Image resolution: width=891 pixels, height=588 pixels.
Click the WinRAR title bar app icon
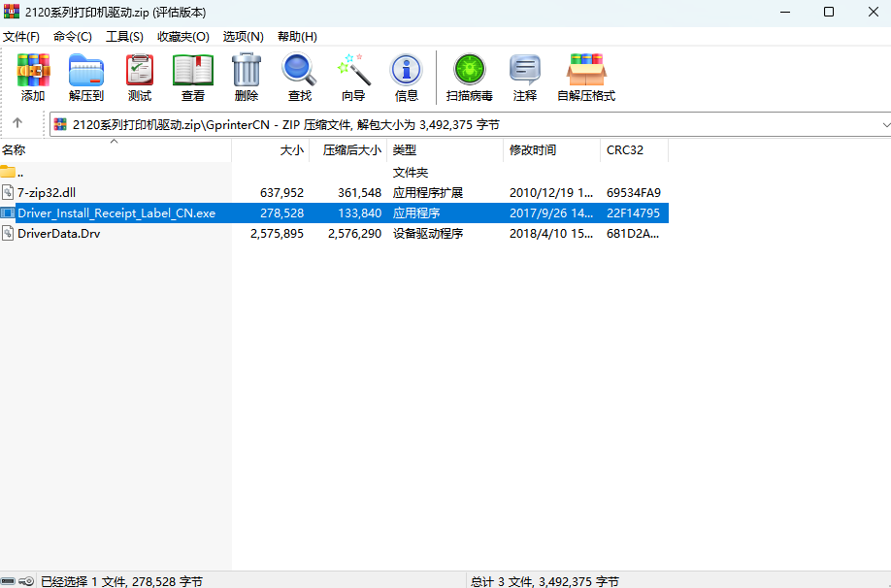pos(12,12)
